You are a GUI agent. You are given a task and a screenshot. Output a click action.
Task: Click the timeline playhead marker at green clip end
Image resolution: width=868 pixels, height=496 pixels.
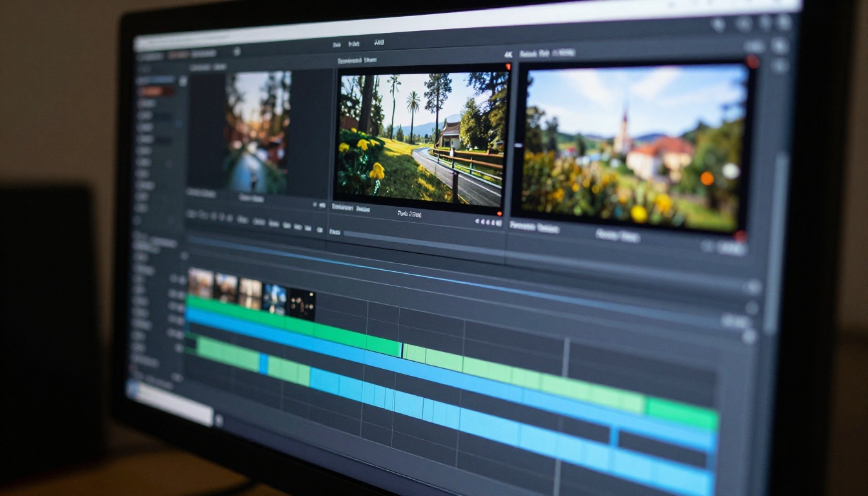click(402, 351)
